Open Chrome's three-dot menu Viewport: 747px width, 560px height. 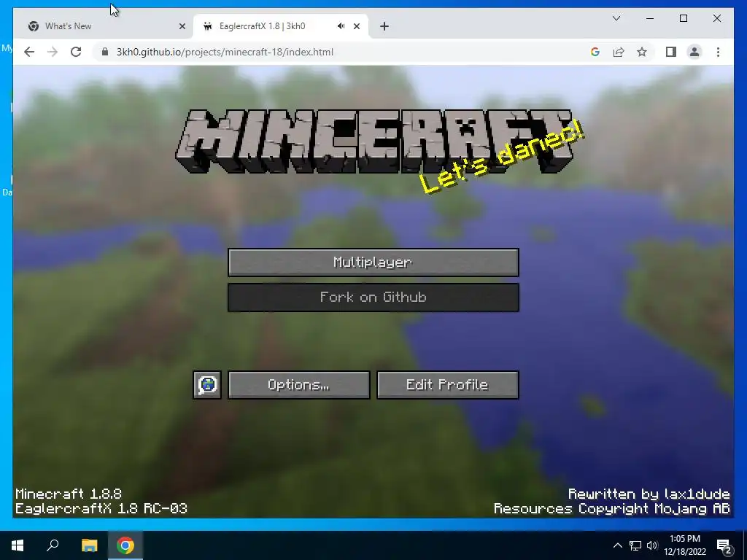718,52
